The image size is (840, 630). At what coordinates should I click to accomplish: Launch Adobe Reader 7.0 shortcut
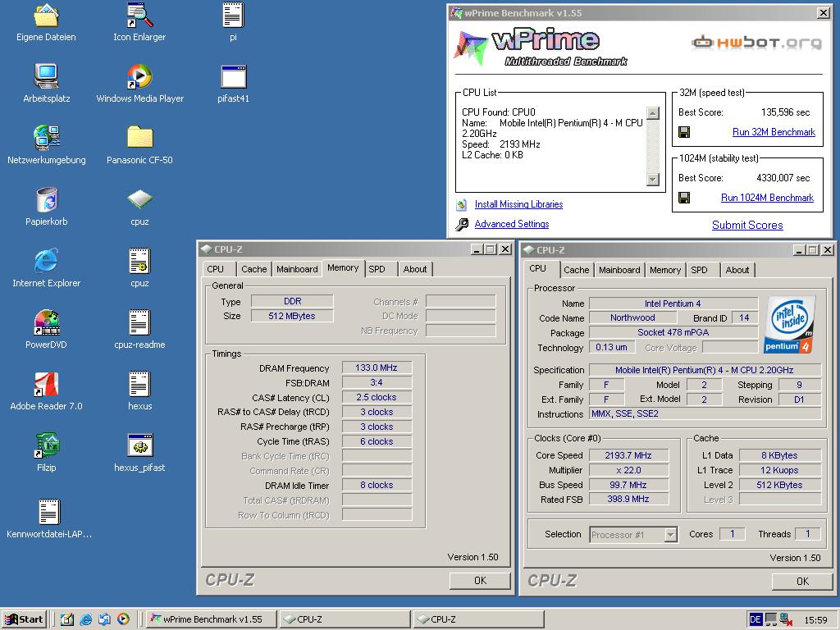(x=46, y=384)
